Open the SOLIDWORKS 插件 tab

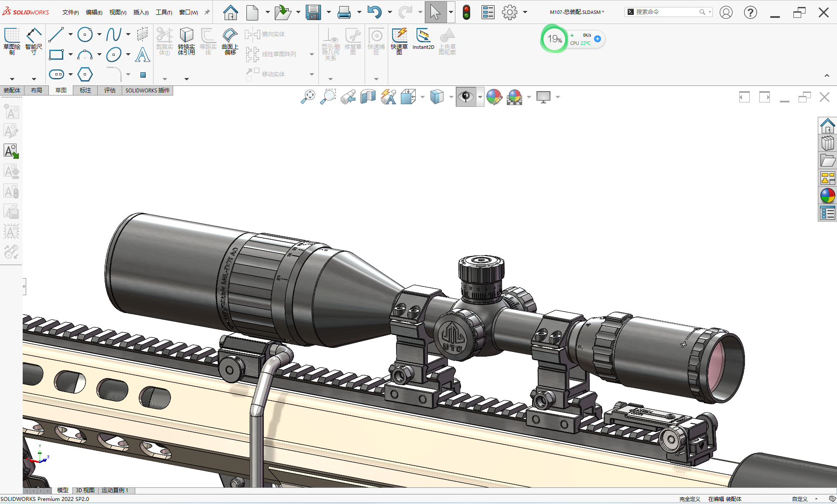tap(147, 90)
